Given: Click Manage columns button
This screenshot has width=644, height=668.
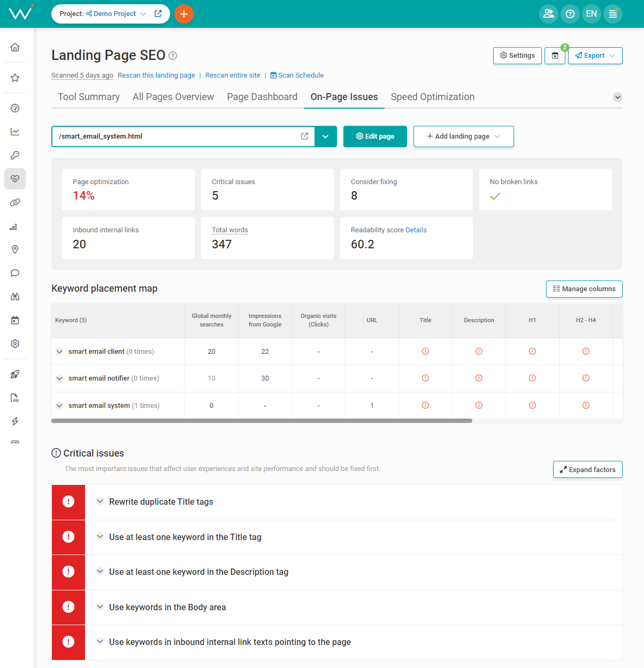Looking at the screenshot, I should [584, 289].
